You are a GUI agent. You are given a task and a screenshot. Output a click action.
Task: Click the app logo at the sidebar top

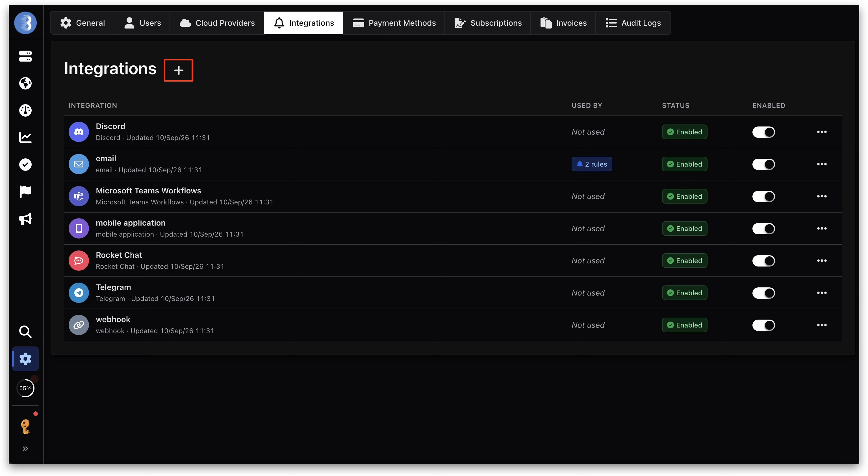point(25,23)
